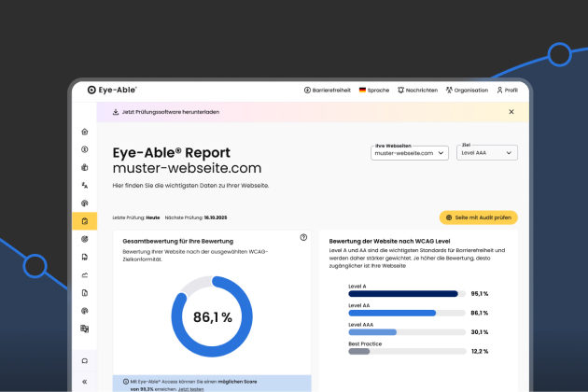This screenshot has height=392, width=588.
Task: Click Seite mit Audit prüfen button
Action: click(478, 217)
